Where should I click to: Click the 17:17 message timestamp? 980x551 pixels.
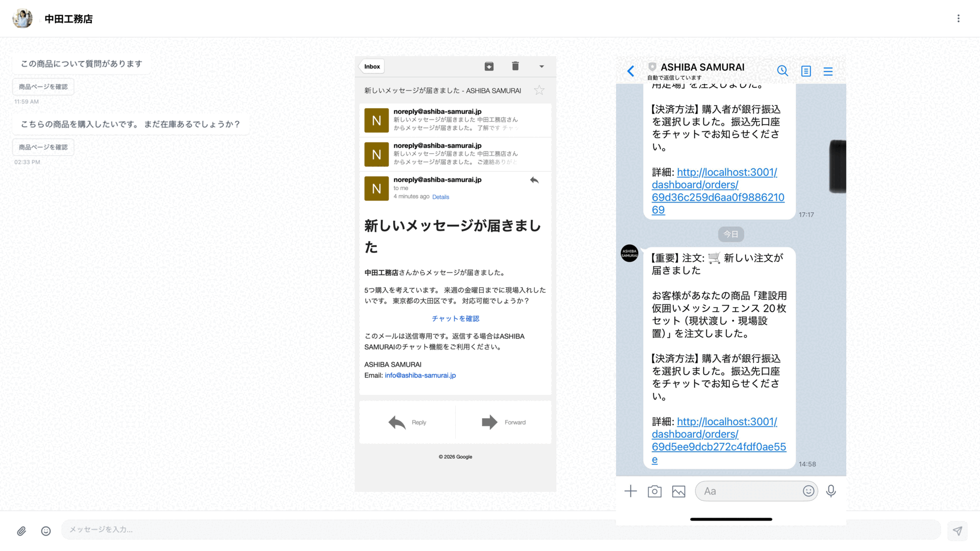[x=806, y=215]
